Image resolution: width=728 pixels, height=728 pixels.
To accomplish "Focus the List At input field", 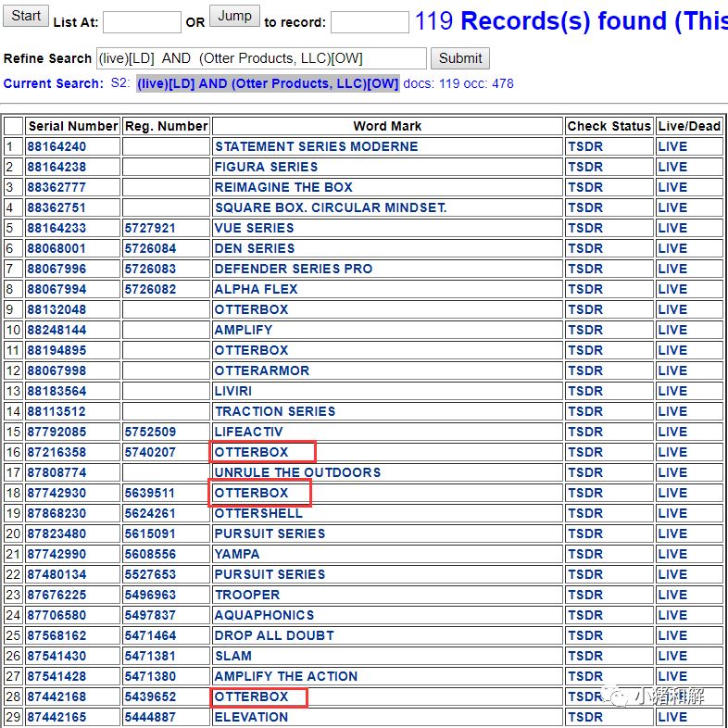I will tap(142, 22).
